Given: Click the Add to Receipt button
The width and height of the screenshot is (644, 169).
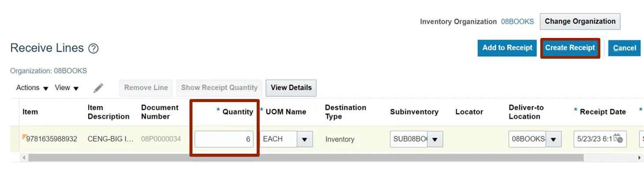Looking at the screenshot, I should (507, 48).
